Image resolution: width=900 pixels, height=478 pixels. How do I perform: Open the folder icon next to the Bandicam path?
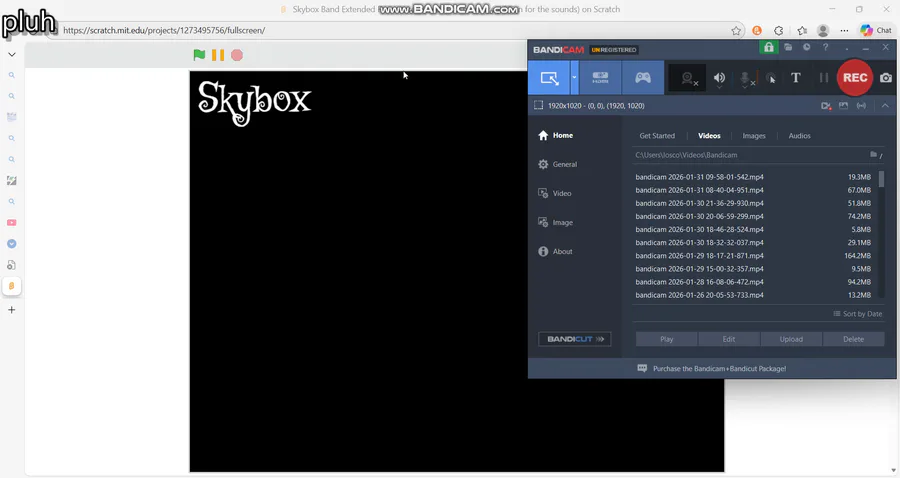click(x=874, y=154)
